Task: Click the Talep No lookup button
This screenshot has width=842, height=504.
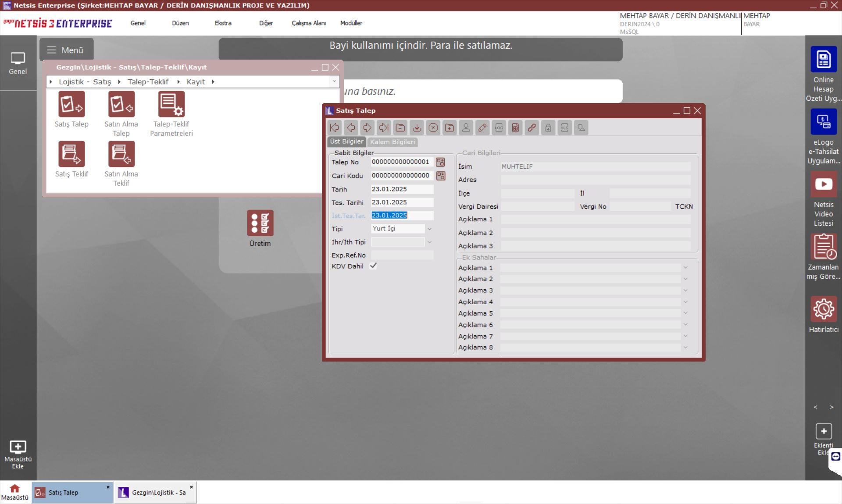Action: pyautogui.click(x=440, y=162)
